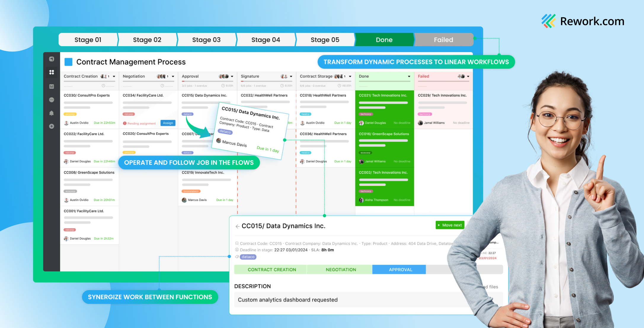Toggle the Stage 05 pipeline stage tab
Viewport: 644px width, 328px height.
tap(325, 39)
